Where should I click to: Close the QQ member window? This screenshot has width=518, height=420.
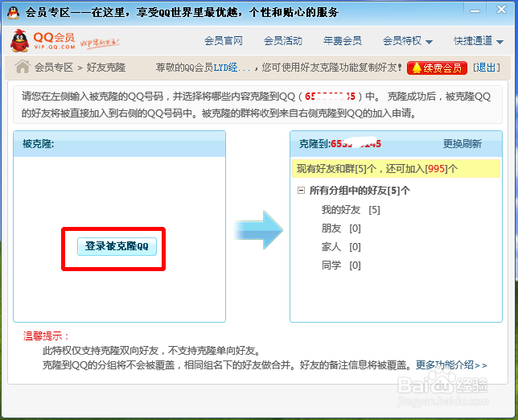click(501, 10)
